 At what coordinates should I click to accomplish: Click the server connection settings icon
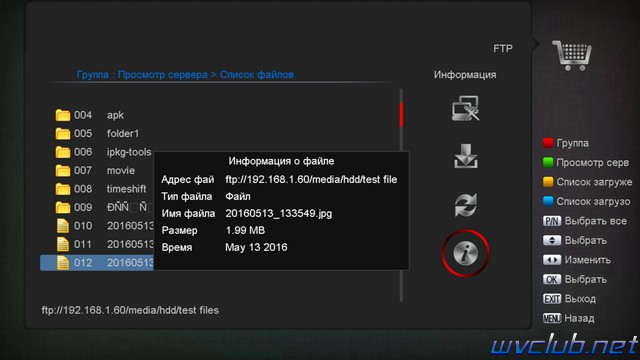click(x=466, y=108)
